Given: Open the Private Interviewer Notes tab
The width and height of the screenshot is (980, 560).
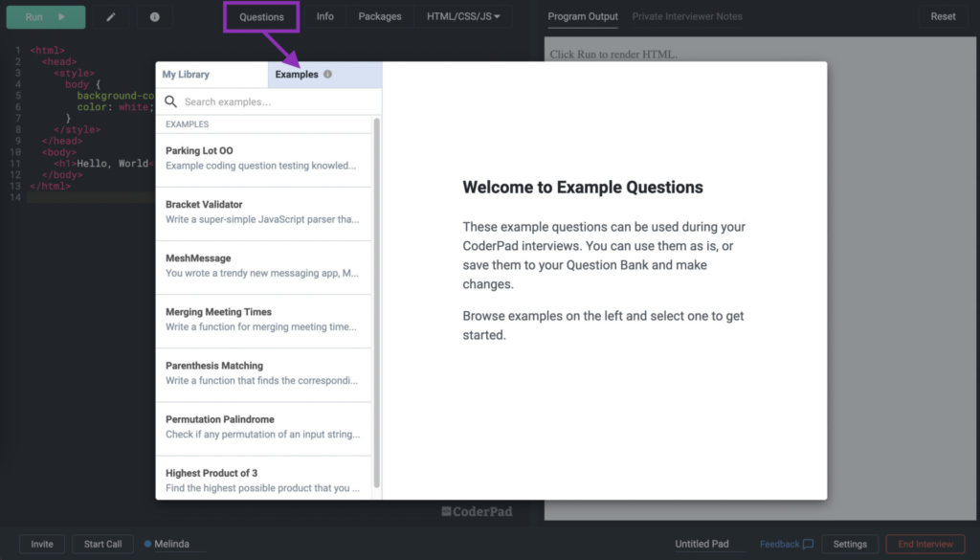Looking at the screenshot, I should (690, 16).
